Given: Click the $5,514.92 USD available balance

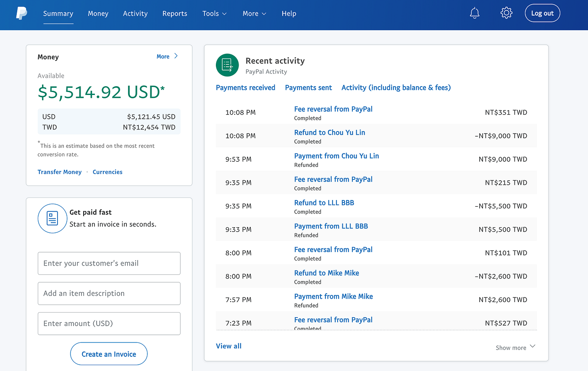Looking at the screenshot, I should click(x=101, y=92).
